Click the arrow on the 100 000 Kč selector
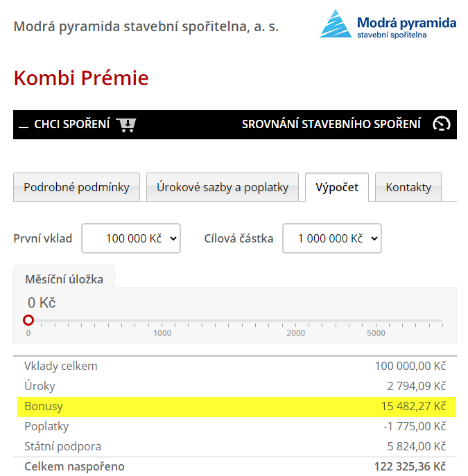Image resolution: width=468 pixels, height=476 pixels. (x=173, y=238)
